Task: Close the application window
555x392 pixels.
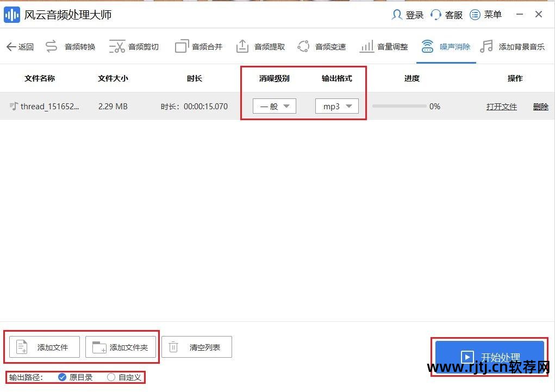Action: 539,14
